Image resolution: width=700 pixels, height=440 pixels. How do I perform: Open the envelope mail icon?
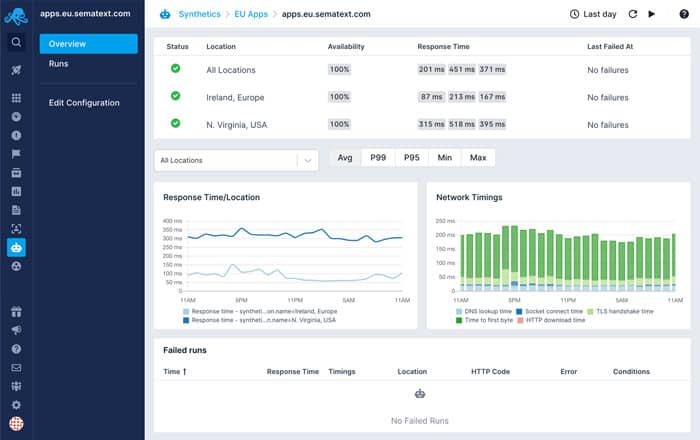click(x=16, y=368)
